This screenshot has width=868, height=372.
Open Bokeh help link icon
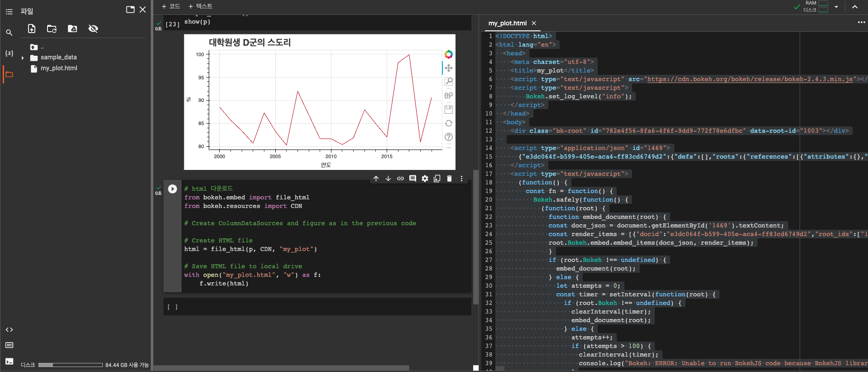pyautogui.click(x=448, y=137)
